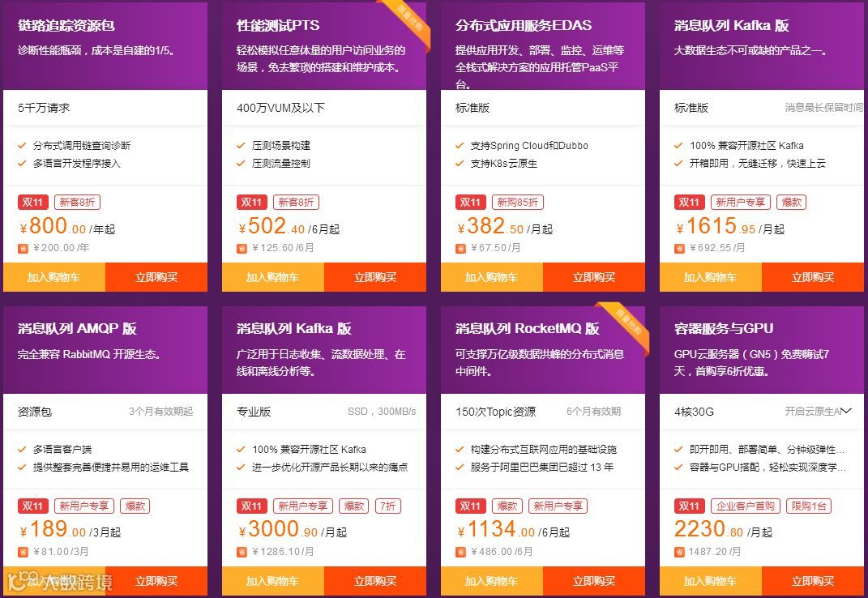
Task: Add the ¥3000.90 Kafka 专业版 to cart
Action: click(x=273, y=581)
